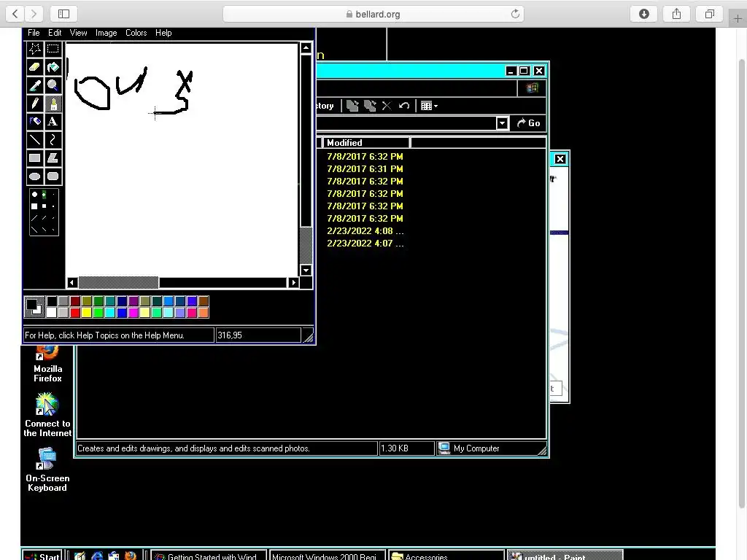
Task: Click the Paint vertical scrollbar down arrow
Action: pos(306,270)
